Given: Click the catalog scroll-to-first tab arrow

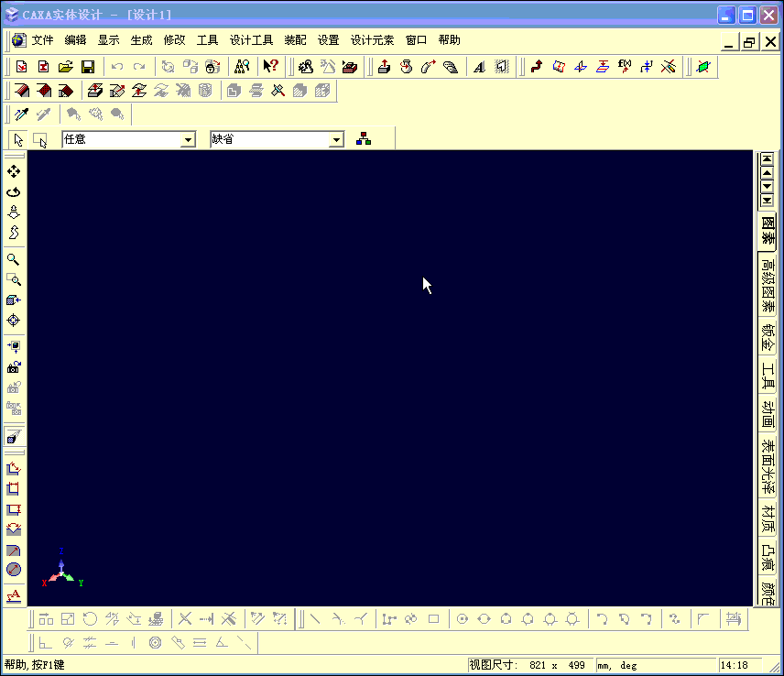Looking at the screenshot, I should tap(767, 159).
